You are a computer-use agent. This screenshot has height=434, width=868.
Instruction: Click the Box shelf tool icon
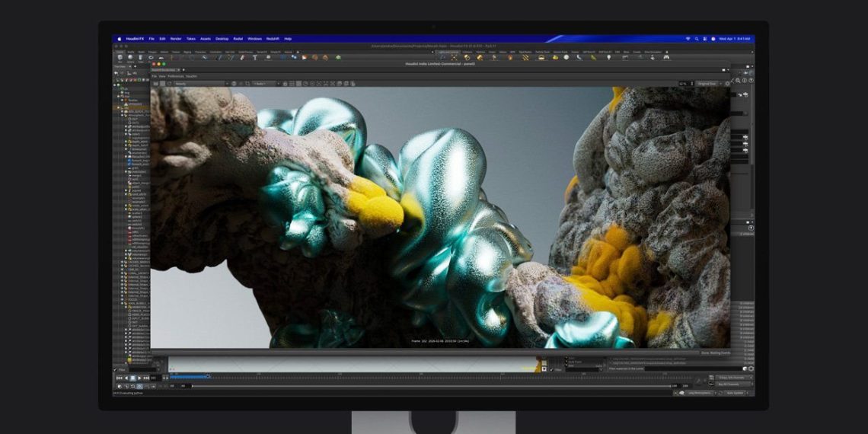click(x=121, y=57)
